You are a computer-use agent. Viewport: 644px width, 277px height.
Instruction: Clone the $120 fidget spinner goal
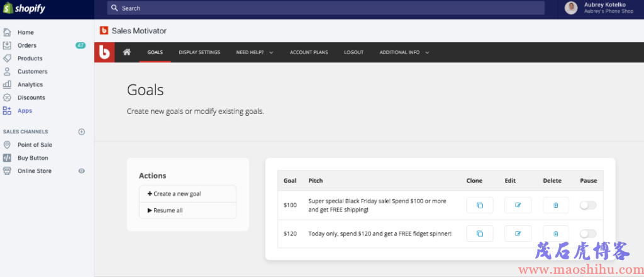pyautogui.click(x=480, y=234)
